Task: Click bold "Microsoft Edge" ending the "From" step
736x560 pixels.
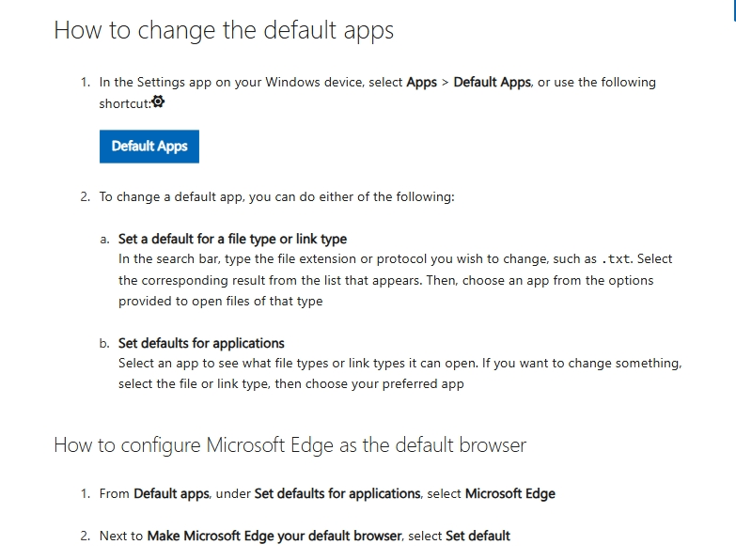Action: pyautogui.click(x=509, y=493)
